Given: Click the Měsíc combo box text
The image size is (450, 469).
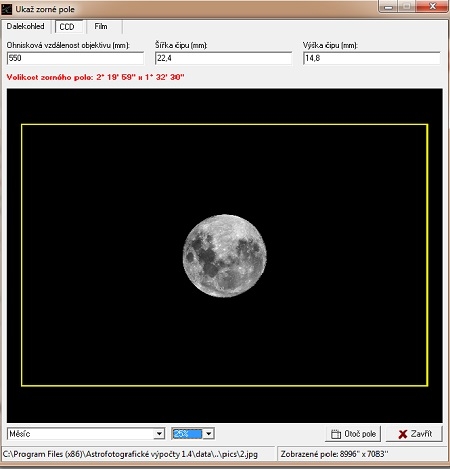Looking at the screenshot, I should pyautogui.click(x=81, y=434).
